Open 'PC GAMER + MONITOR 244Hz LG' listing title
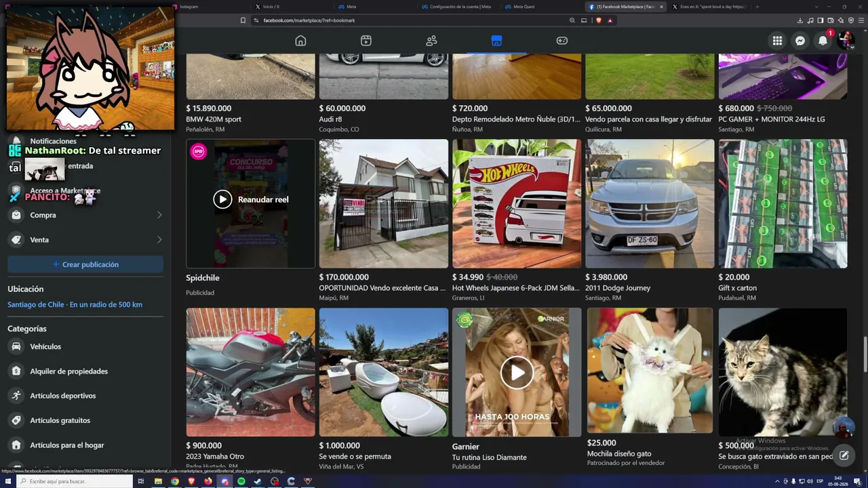The image size is (868, 488). [772, 119]
